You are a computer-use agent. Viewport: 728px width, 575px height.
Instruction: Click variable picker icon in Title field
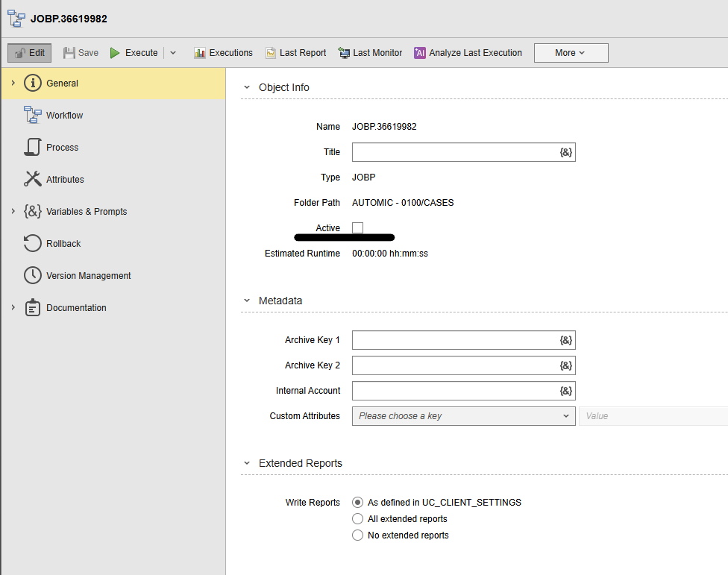(x=565, y=152)
